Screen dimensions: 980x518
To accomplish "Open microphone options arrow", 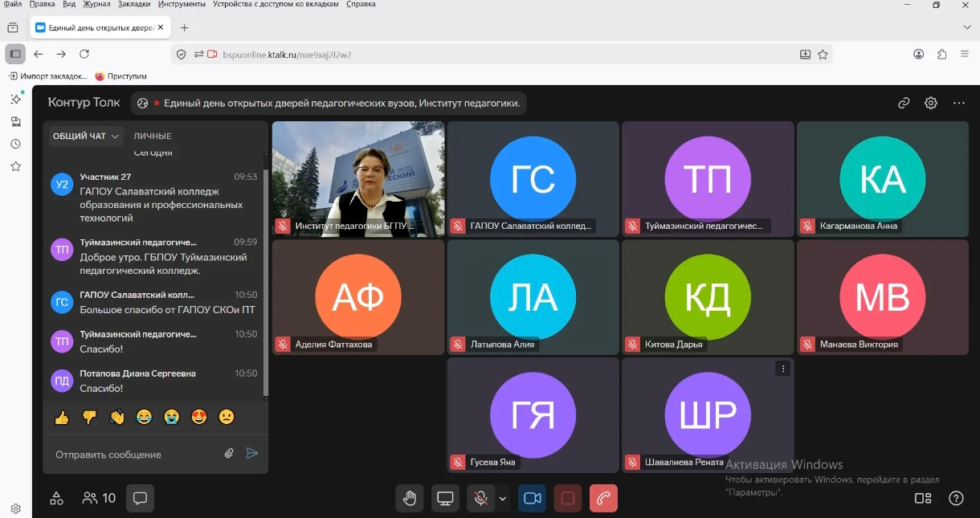I will pyautogui.click(x=503, y=499).
